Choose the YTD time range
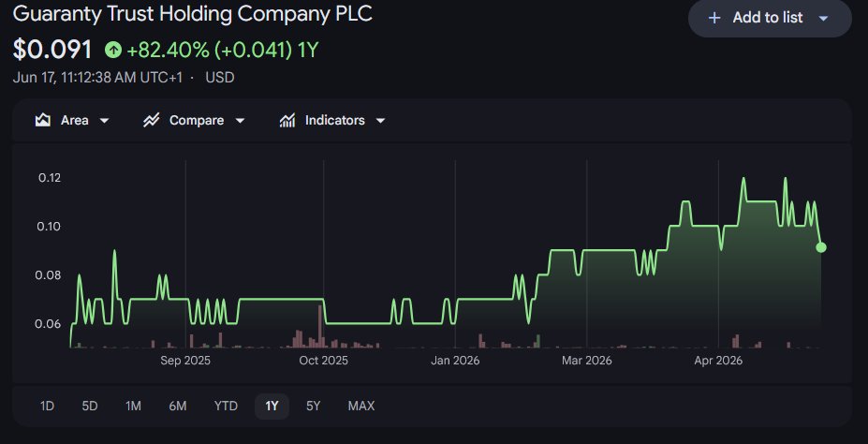 (226, 407)
